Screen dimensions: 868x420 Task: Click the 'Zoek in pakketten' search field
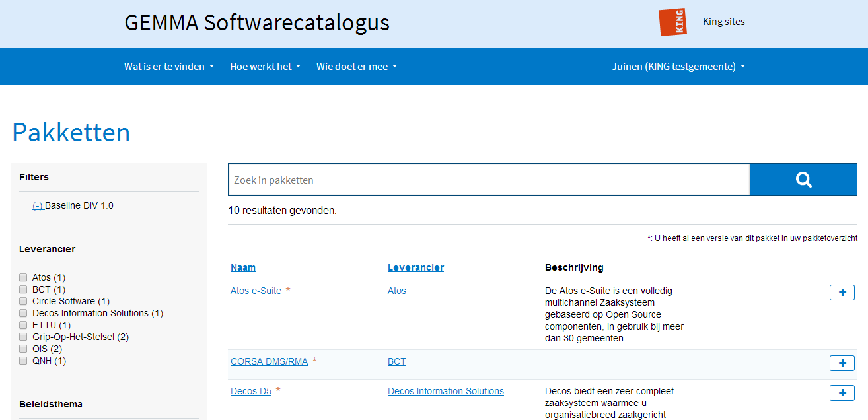pyautogui.click(x=489, y=180)
